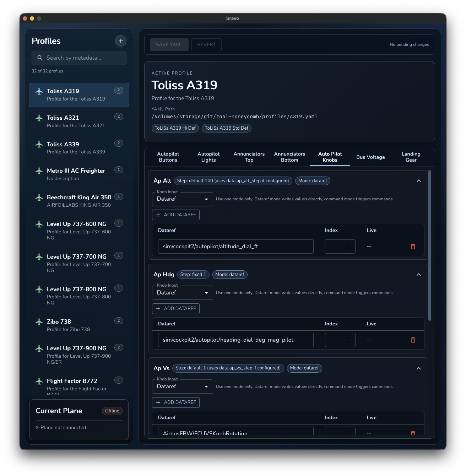Focus the Search by metadata field
466x476 pixels.
coord(84,58)
